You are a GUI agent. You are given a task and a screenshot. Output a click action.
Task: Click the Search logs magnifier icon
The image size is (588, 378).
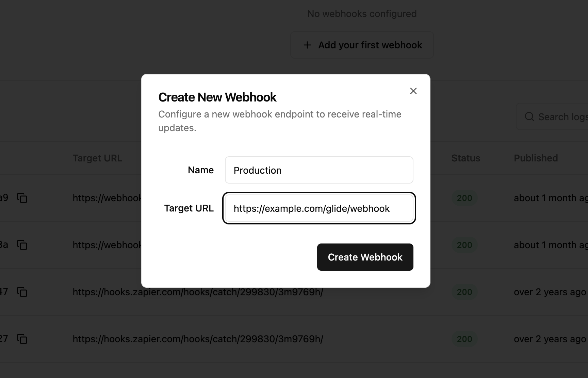(529, 117)
